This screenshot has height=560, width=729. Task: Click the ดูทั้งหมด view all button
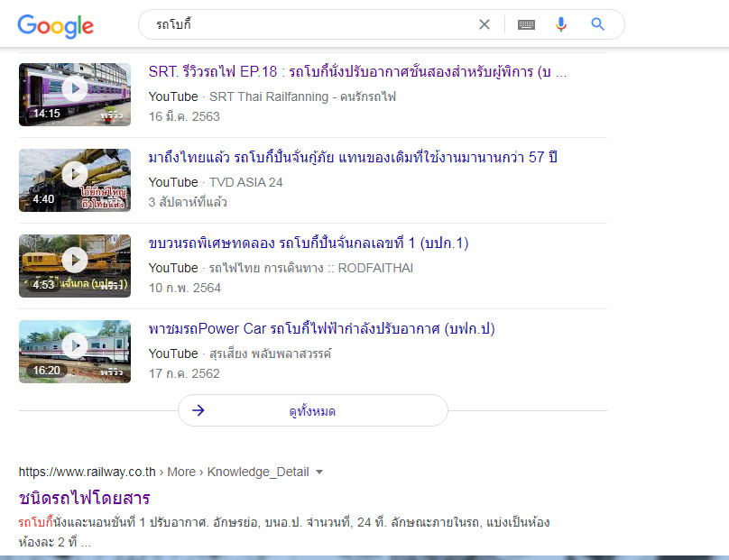click(x=313, y=411)
